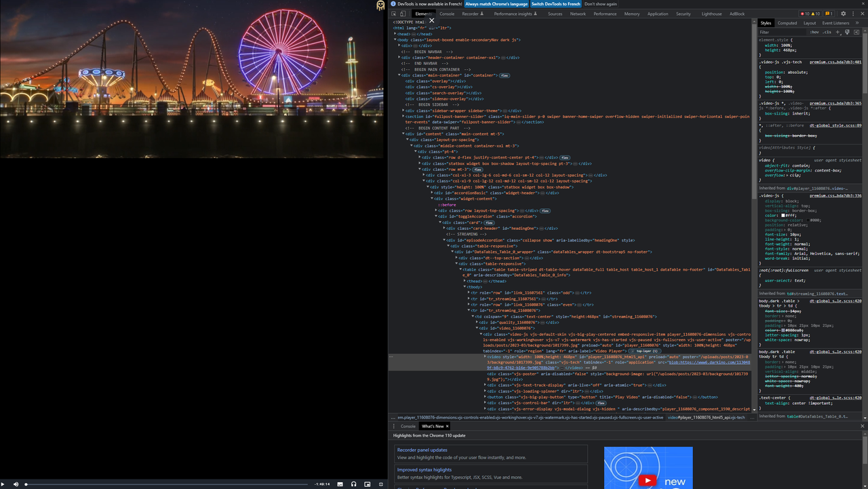Click the Switch DevTools to French button
The image size is (868, 489).
(x=556, y=4)
